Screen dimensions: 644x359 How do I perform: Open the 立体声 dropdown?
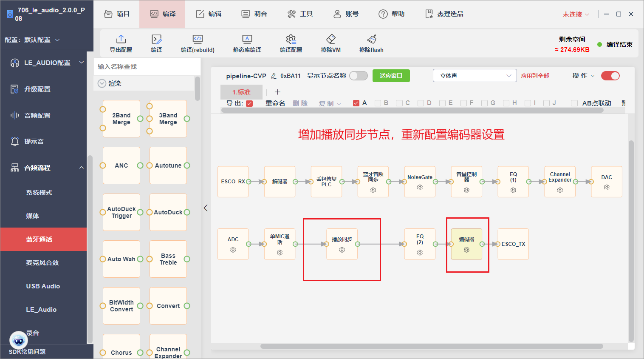point(475,76)
